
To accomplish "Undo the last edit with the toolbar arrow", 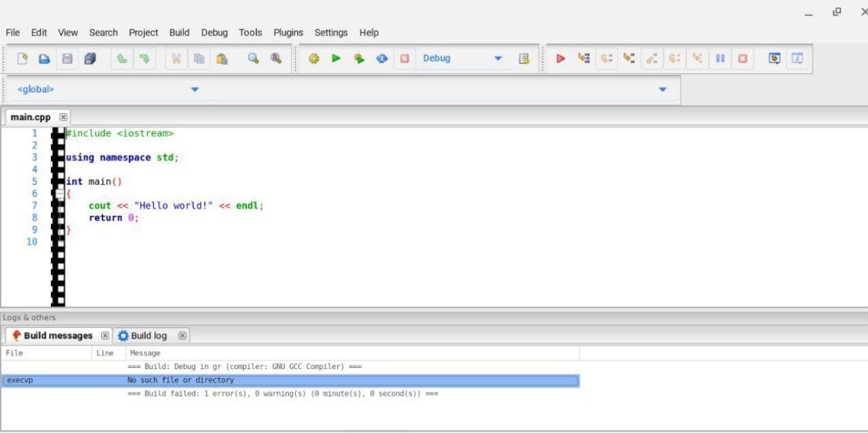I will tap(122, 58).
